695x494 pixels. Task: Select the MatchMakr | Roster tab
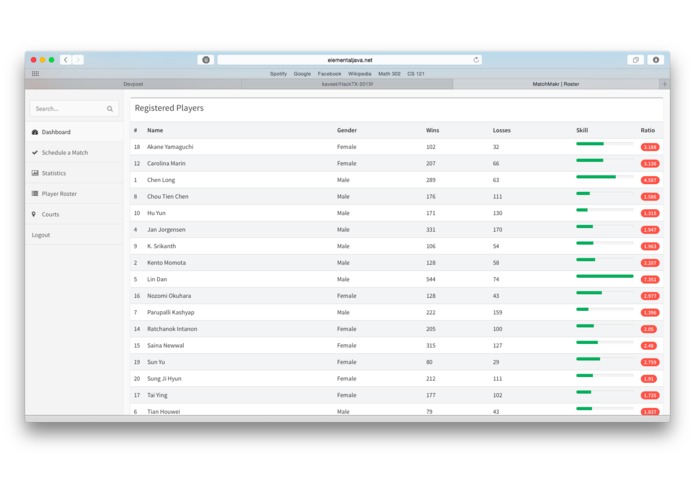pyautogui.click(x=556, y=84)
